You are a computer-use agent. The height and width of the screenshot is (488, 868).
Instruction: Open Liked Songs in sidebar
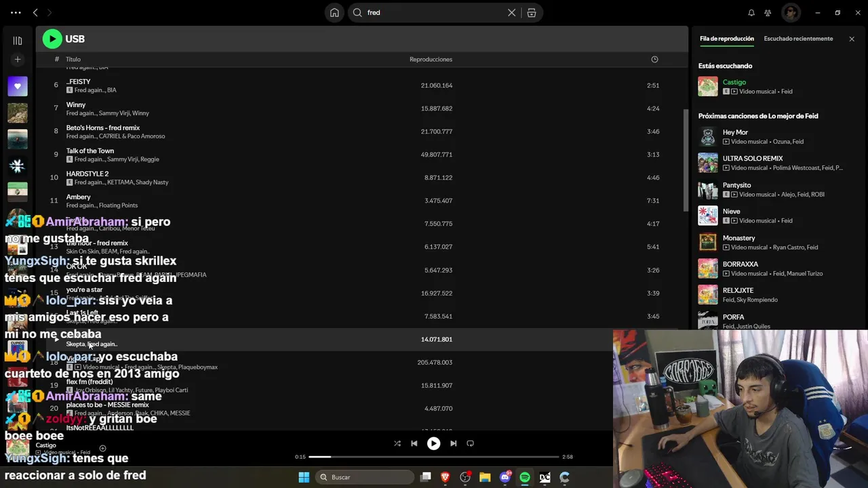(x=18, y=86)
